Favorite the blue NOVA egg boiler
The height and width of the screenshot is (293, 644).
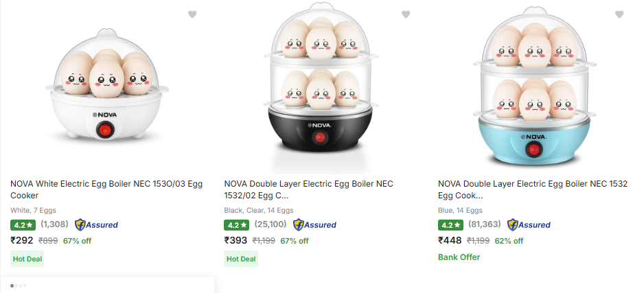(x=619, y=14)
